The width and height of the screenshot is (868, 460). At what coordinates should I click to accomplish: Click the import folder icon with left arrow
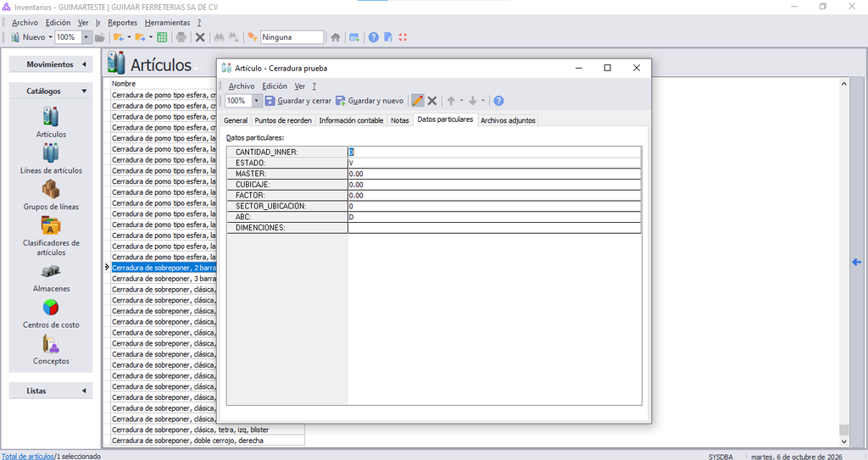click(x=119, y=37)
